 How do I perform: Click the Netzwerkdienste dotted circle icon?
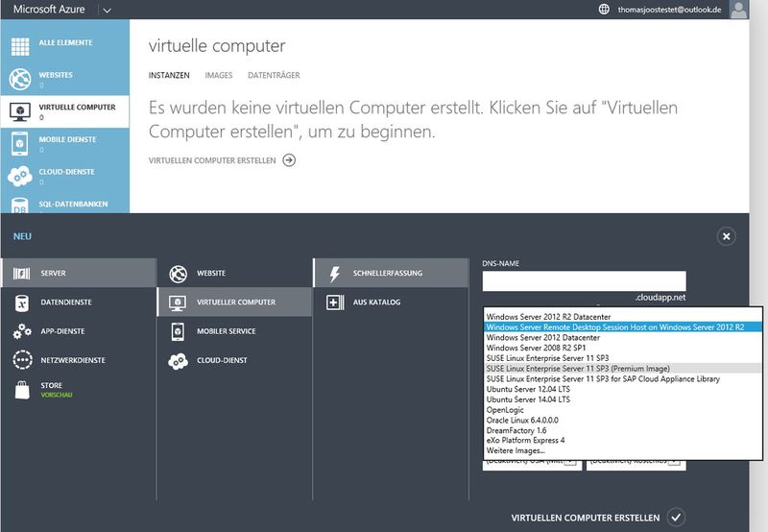tap(22, 360)
